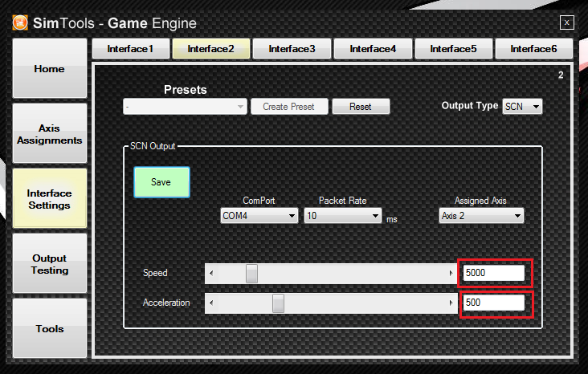588x374 pixels.
Task: Click the Speed slider thumb
Action: 251,273
